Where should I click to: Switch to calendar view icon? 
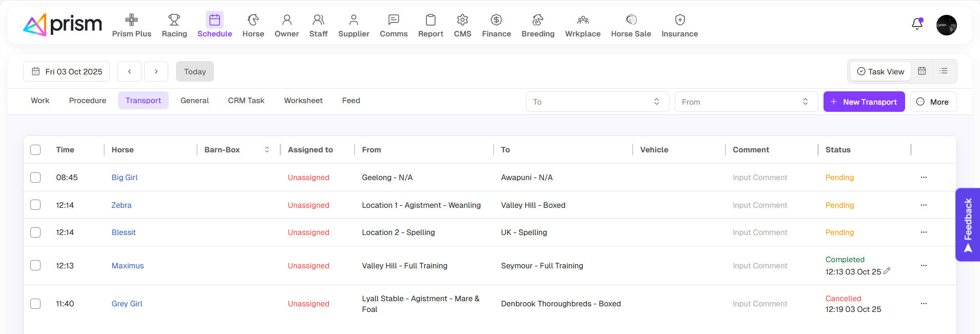click(x=922, y=71)
